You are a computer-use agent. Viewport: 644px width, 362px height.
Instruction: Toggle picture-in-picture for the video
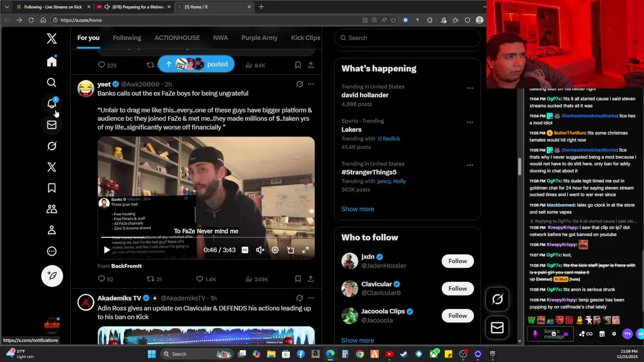click(290, 250)
